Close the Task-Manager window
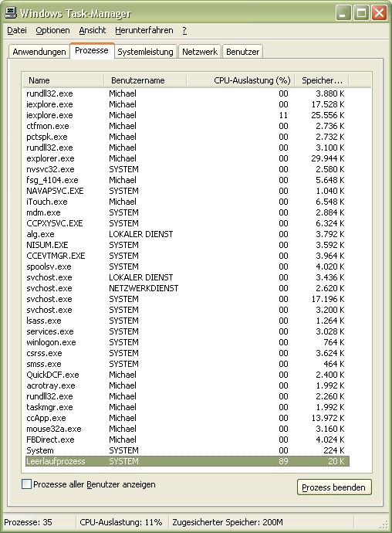Viewport: 392px width, 533px height. pos(379,14)
